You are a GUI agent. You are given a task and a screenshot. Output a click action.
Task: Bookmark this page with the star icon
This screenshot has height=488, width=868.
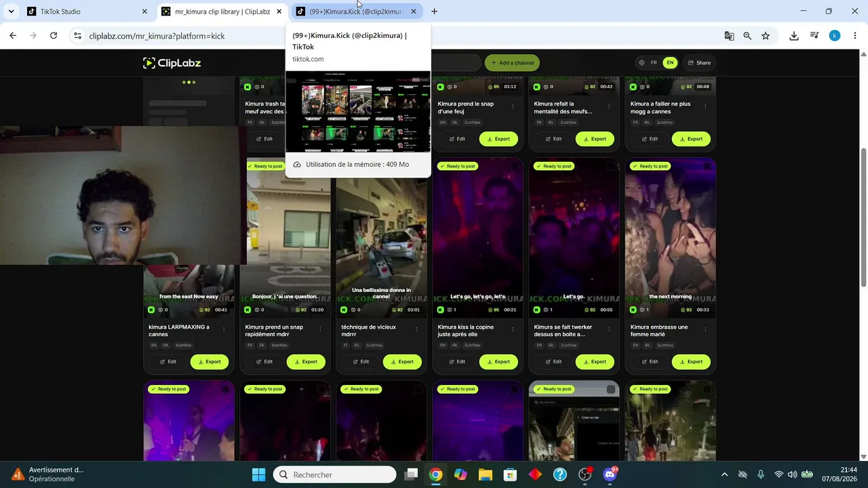[x=766, y=36]
